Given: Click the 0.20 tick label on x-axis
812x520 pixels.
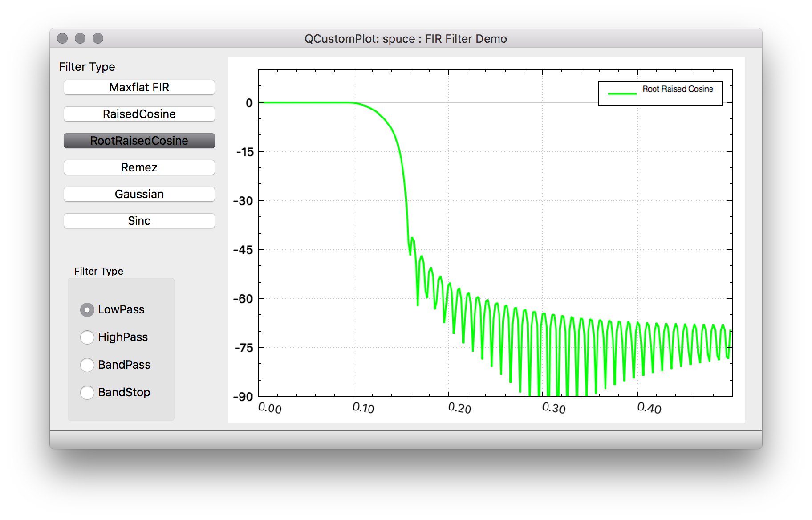Looking at the screenshot, I should click(x=459, y=408).
